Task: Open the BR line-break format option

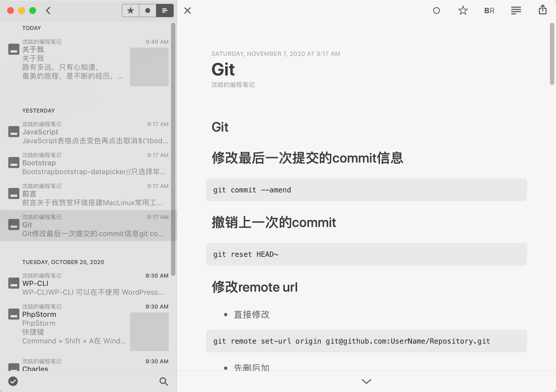Action: (489, 11)
